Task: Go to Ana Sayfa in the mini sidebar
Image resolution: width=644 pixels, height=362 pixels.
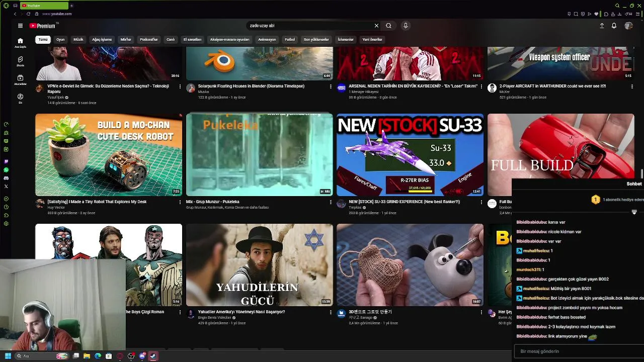Action: pos(20,43)
